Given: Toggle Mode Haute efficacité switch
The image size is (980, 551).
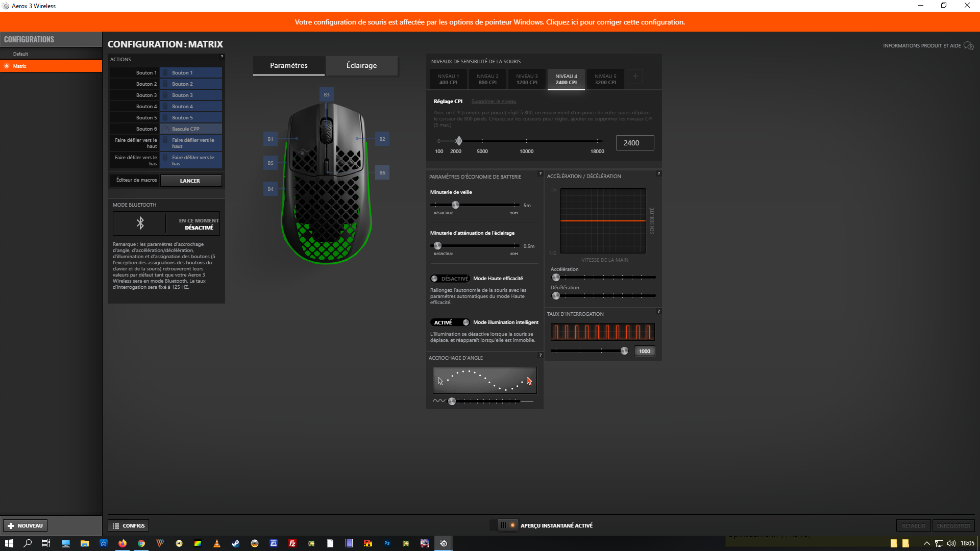Looking at the screenshot, I should click(x=450, y=279).
